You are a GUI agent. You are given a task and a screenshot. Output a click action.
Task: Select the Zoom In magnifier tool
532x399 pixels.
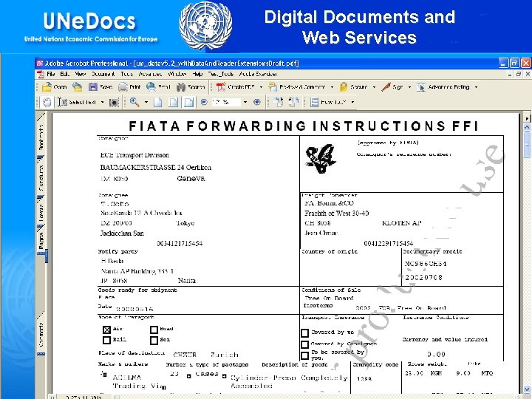click(134, 102)
